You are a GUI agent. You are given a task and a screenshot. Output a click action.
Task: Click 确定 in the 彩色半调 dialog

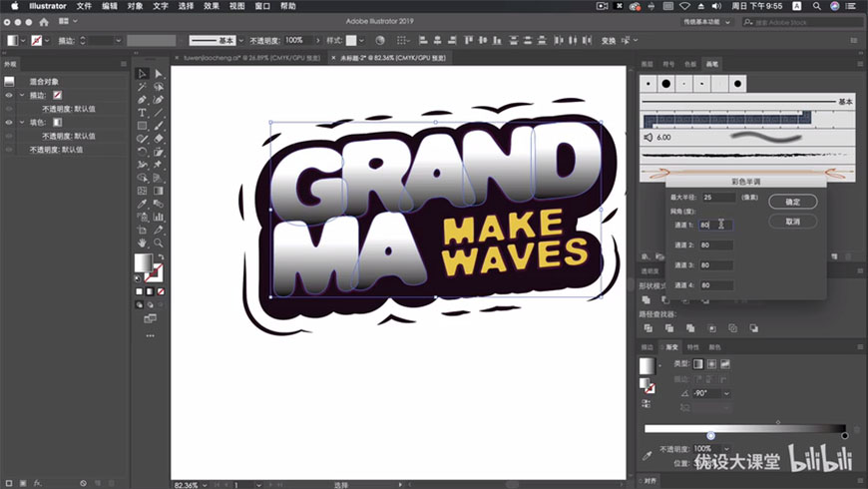792,202
